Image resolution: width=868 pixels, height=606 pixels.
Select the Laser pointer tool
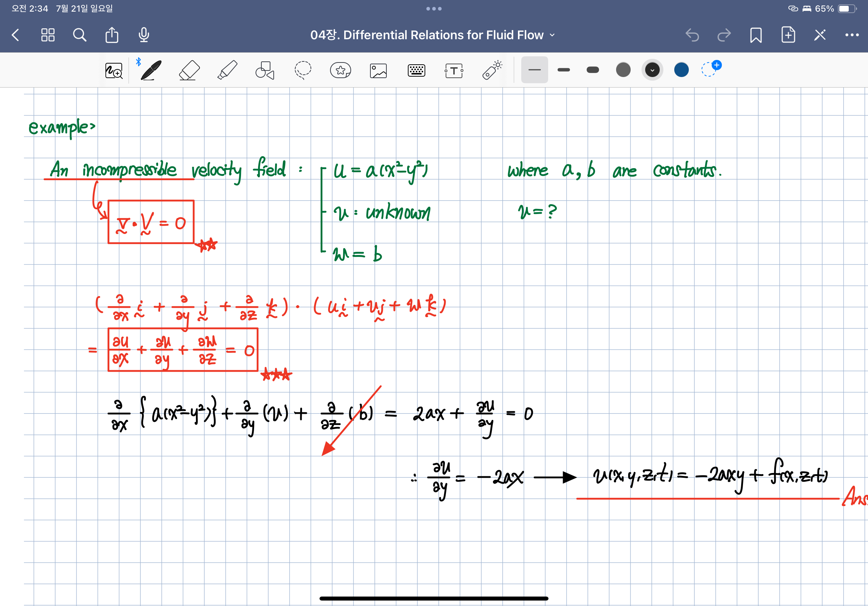tap(492, 70)
